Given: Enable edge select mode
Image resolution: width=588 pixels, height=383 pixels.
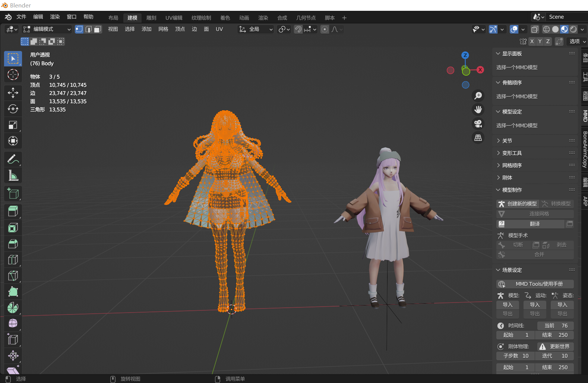Looking at the screenshot, I should pyautogui.click(x=88, y=29).
